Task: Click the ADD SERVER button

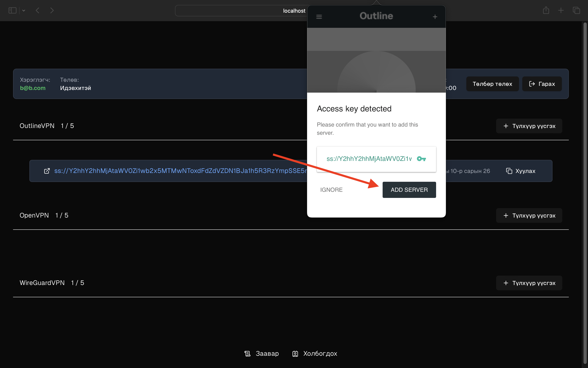Action: coord(409,190)
